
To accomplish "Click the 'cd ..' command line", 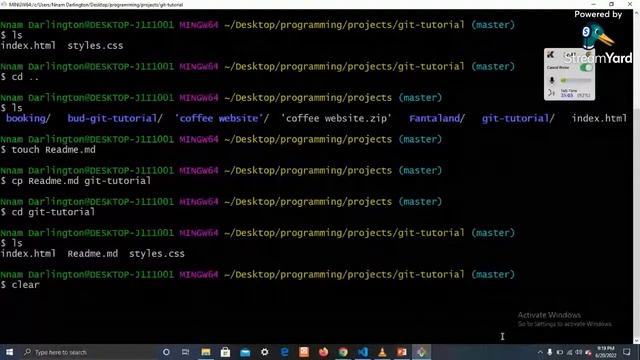I will click(25, 77).
